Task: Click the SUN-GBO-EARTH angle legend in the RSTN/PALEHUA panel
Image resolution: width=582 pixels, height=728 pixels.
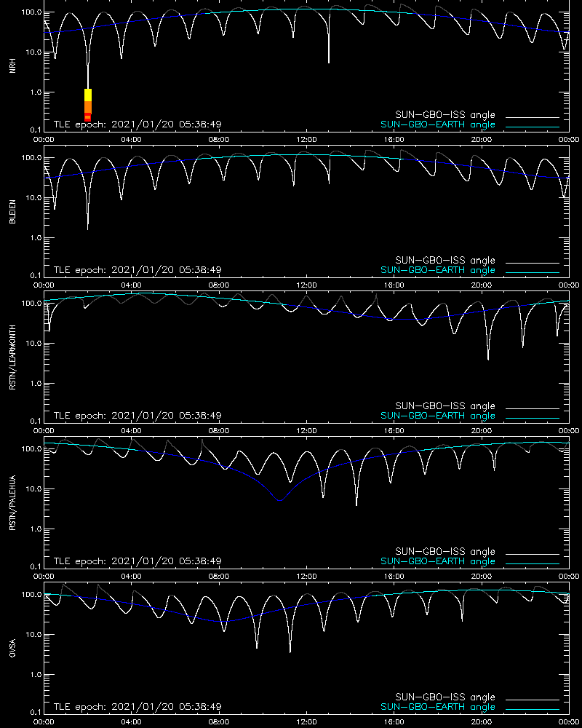Action: [x=438, y=561]
